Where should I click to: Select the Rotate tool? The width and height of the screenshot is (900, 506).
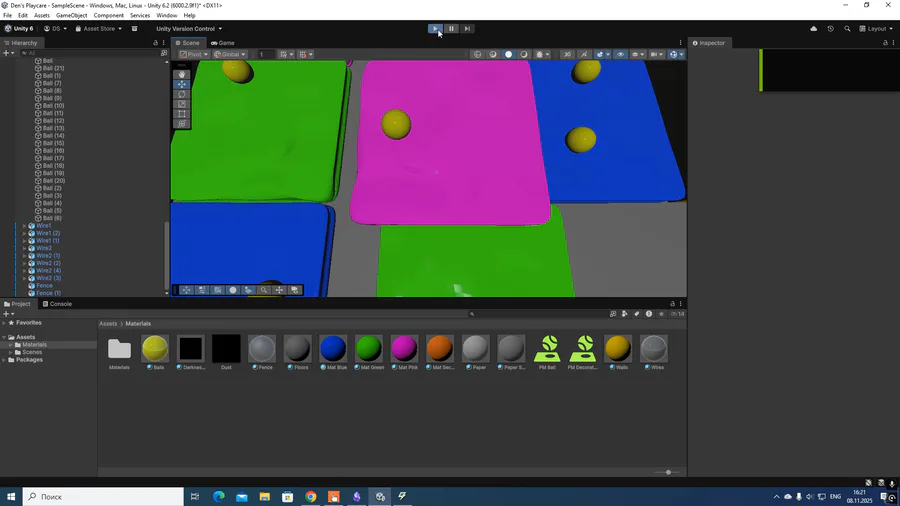[x=182, y=94]
